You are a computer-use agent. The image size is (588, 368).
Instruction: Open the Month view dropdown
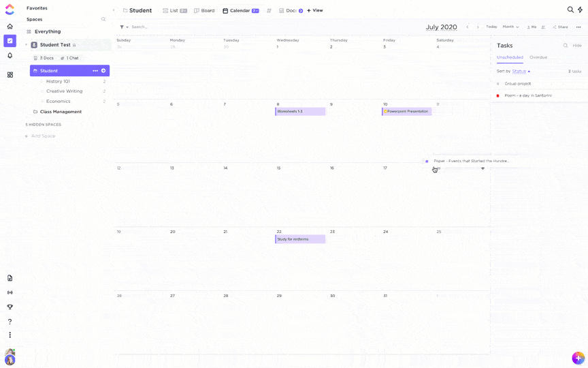click(x=510, y=27)
